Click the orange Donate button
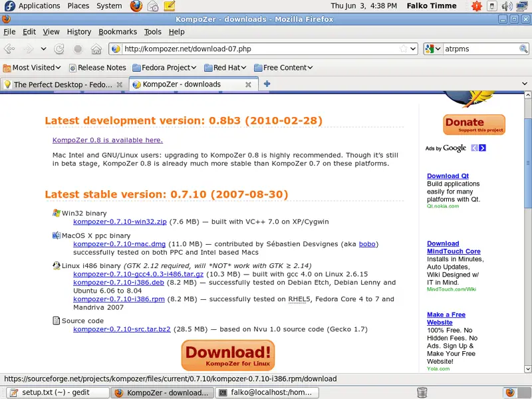Viewport: 532px width, 399px height. click(x=474, y=124)
